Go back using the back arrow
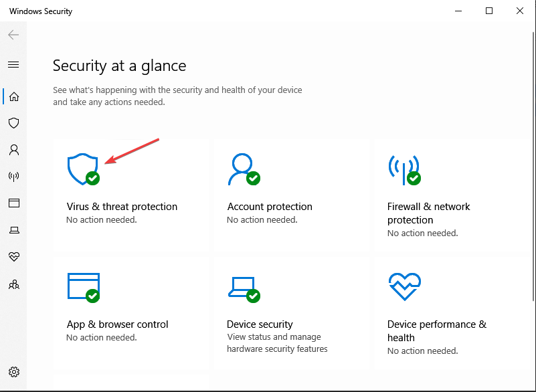Viewport: 536px width, 392px height. (x=13, y=35)
